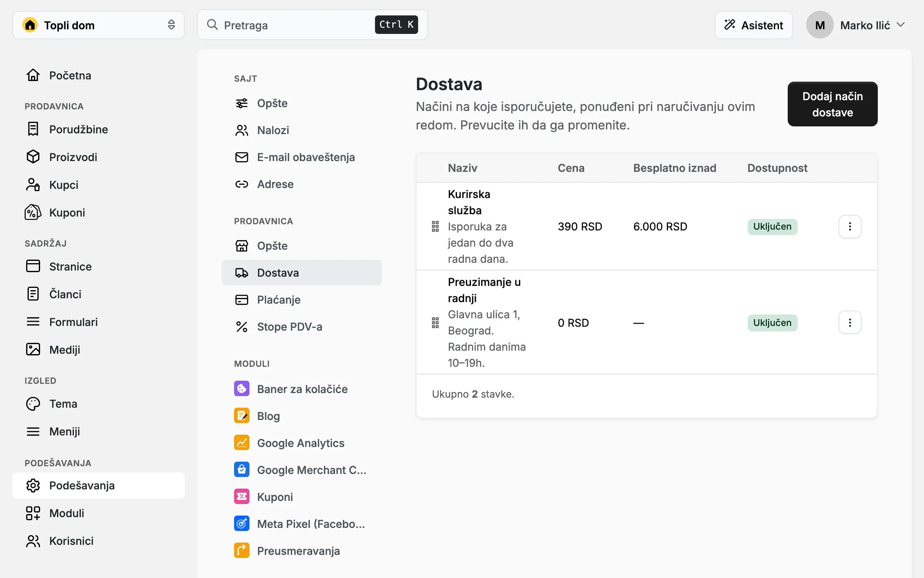Open actions menu for Preuzimanje u radnji row
924x578 pixels.
[x=850, y=323]
